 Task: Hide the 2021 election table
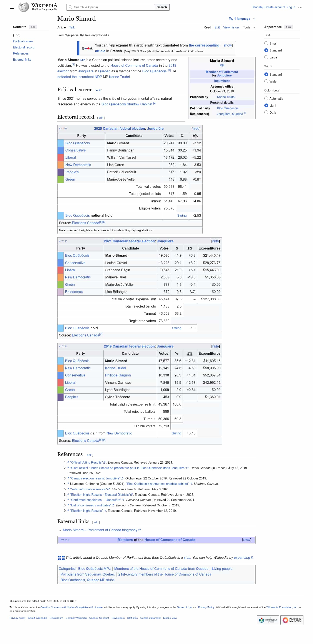click(215, 241)
